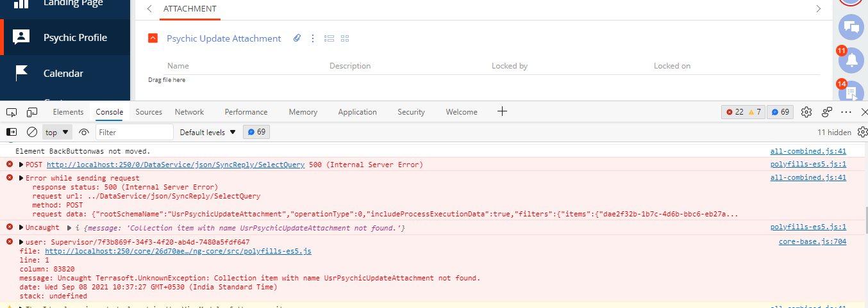This screenshot has height=308, width=868.
Task: Click the send feedback icon
Action: click(x=827, y=112)
